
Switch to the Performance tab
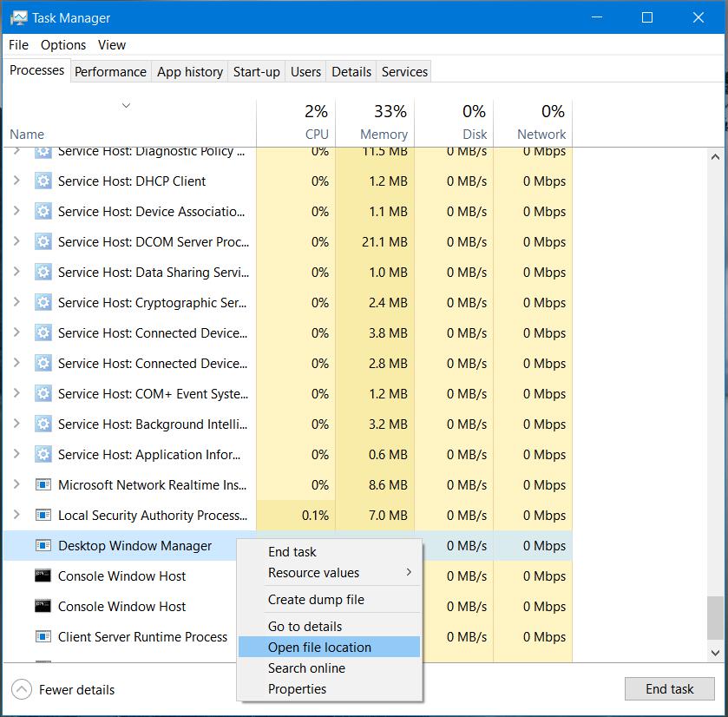(x=110, y=72)
